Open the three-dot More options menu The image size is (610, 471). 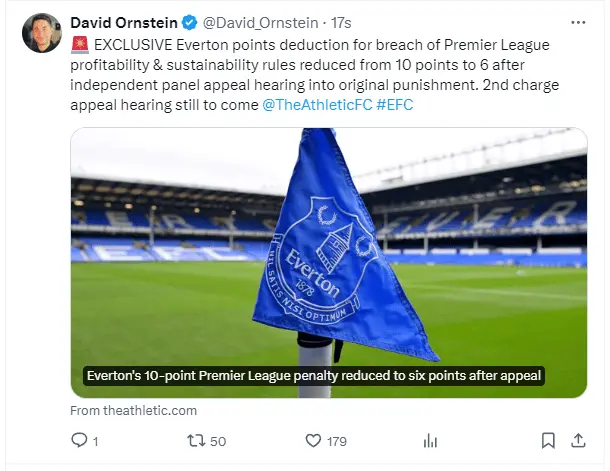(578, 22)
